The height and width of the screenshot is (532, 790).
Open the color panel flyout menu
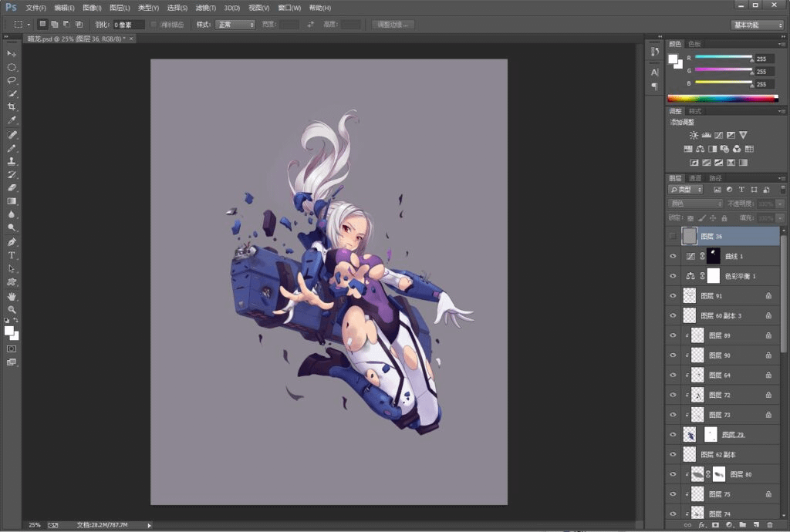782,44
